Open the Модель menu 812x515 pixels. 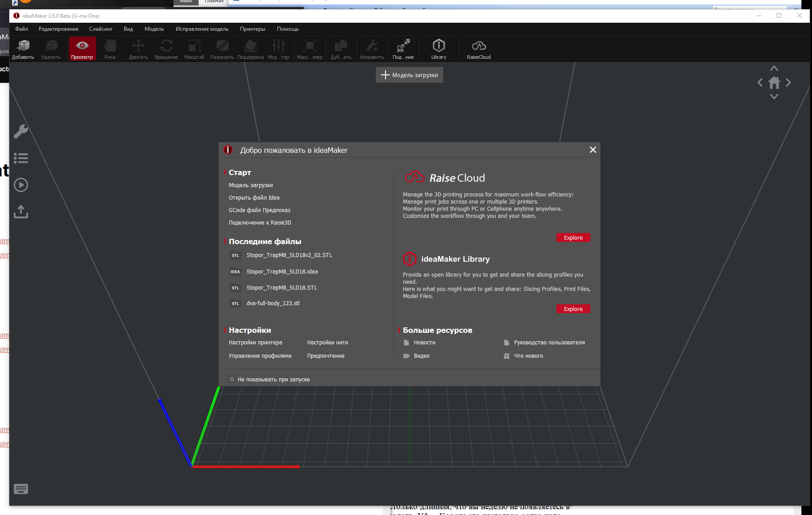(x=154, y=29)
